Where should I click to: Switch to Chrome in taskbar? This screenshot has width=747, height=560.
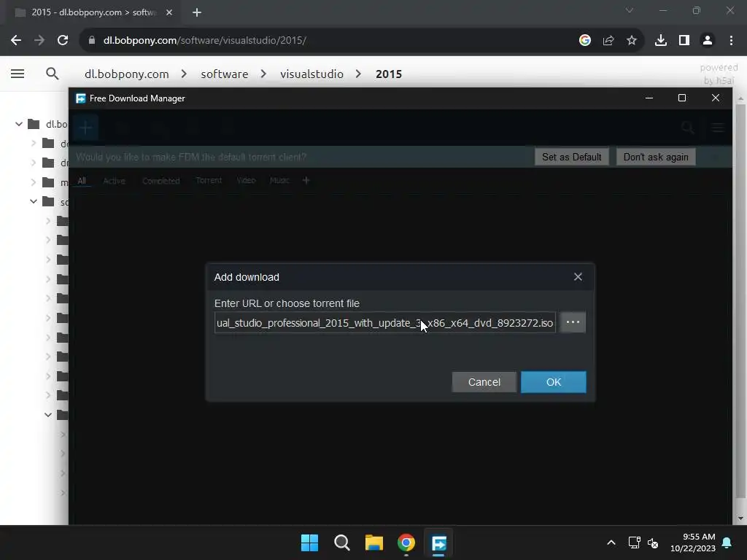[406, 542]
